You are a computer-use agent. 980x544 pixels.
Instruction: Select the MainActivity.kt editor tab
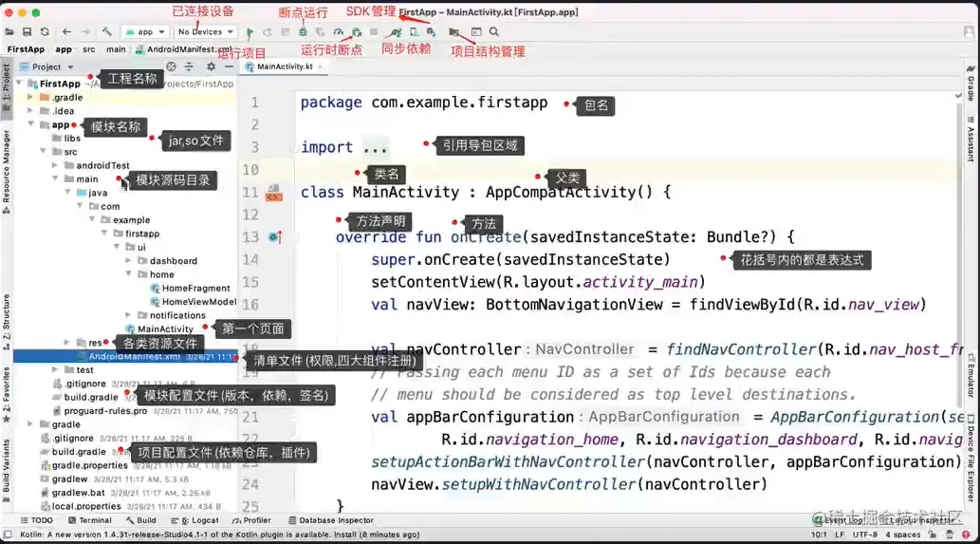click(x=285, y=66)
